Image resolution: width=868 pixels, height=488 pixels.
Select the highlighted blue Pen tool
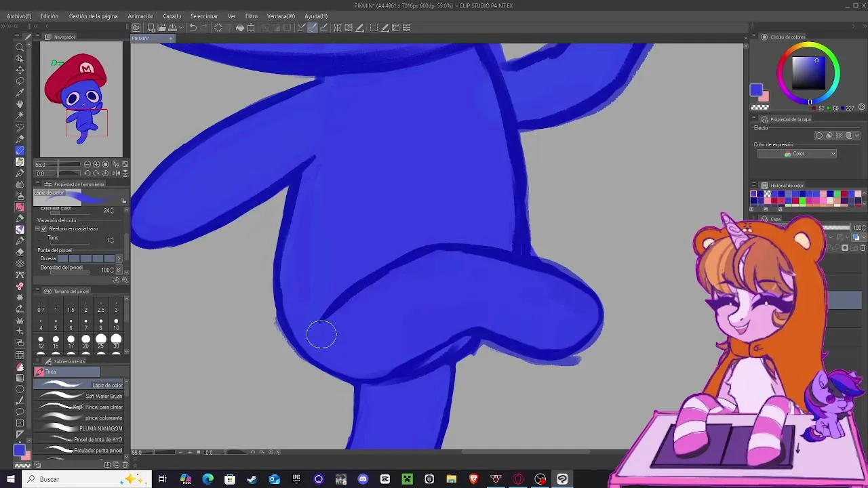tap(20, 150)
